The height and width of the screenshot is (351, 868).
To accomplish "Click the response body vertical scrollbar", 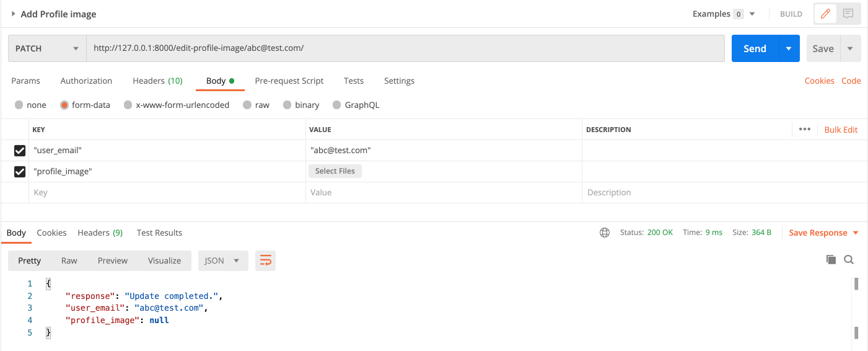I will coord(856,308).
